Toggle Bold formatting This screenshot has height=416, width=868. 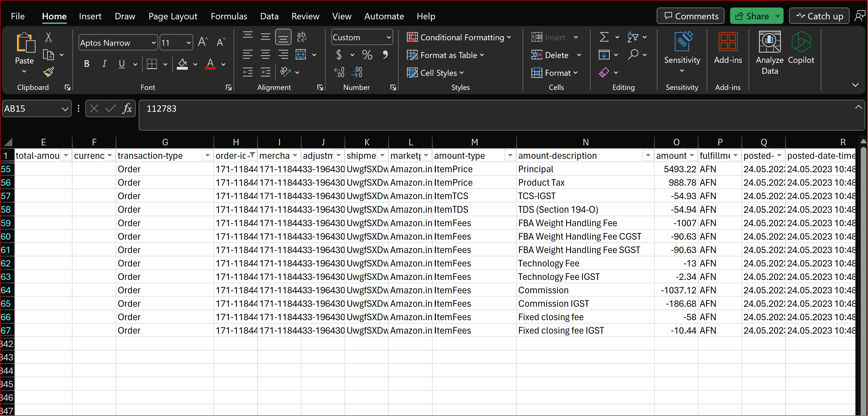pos(87,64)
